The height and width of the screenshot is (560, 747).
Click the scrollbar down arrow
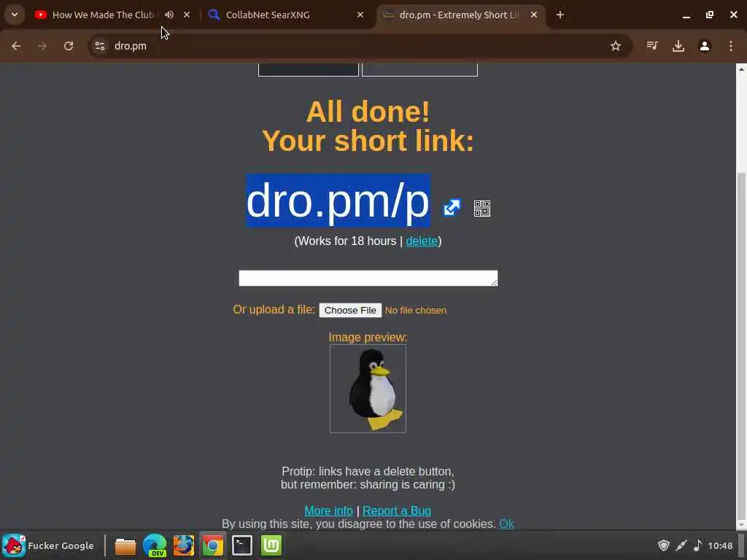(x=741, y=525)
